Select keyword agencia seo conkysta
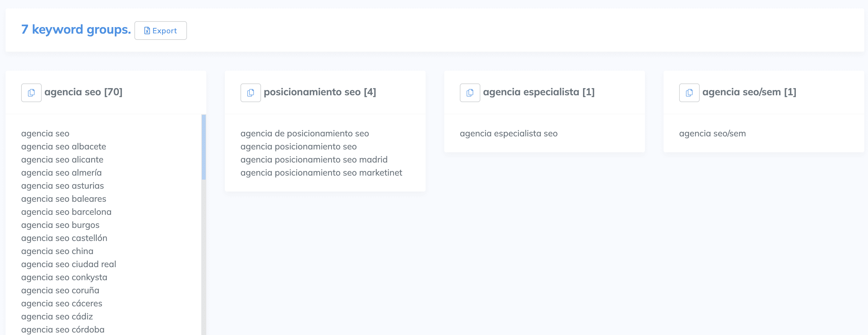 tap(64, 277)
